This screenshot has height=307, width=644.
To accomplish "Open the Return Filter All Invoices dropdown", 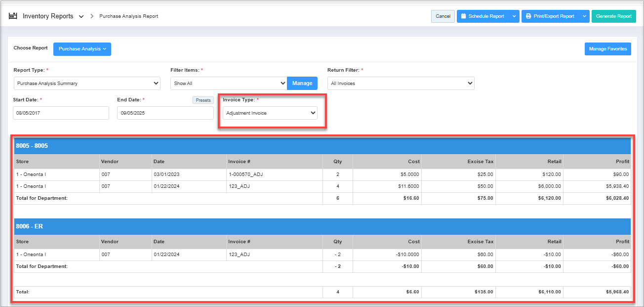I will tap(401, 84).
